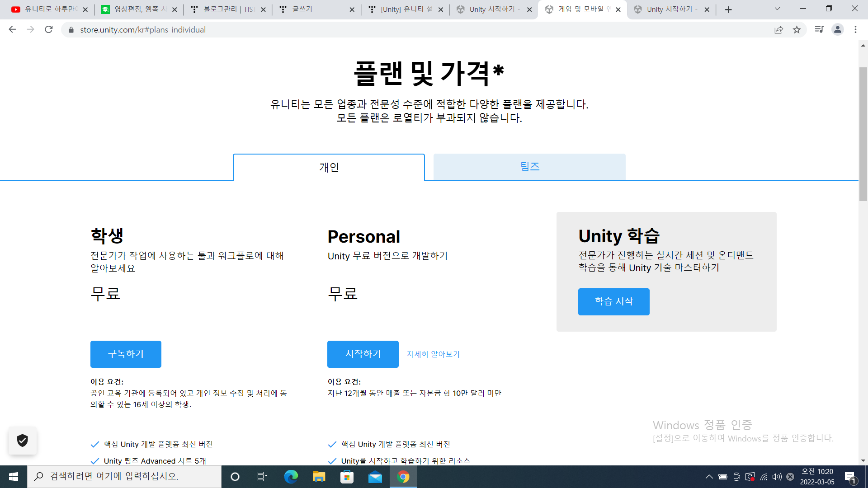Image resolution: width=868 pixels, height=488 pixels.
Task: Expand the tab search chevron
Action: (x=777, y=9)
